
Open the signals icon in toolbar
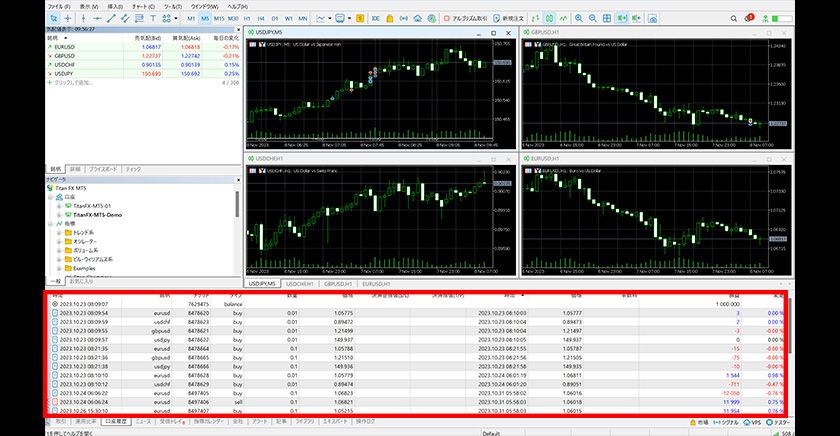(403, 18)
